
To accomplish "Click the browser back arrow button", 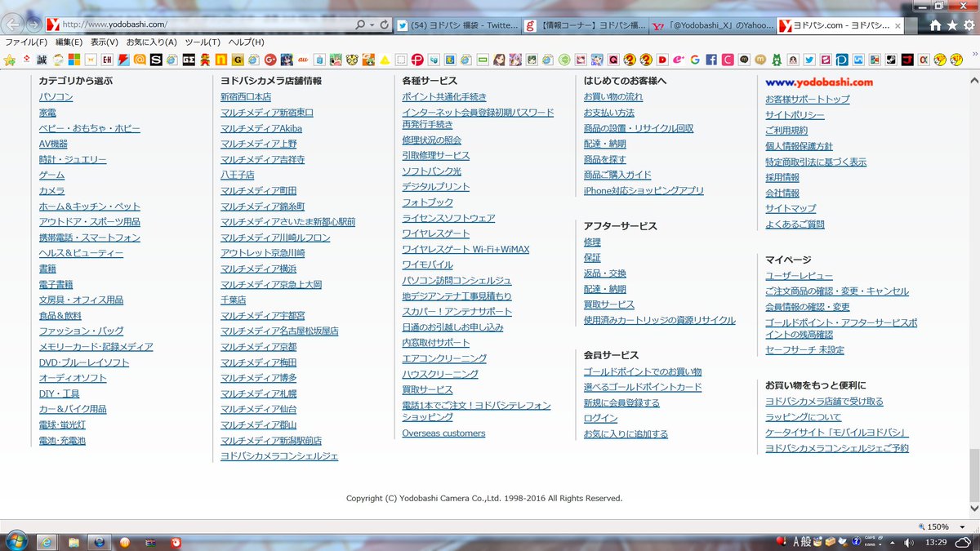I will (x=14, y=24).
